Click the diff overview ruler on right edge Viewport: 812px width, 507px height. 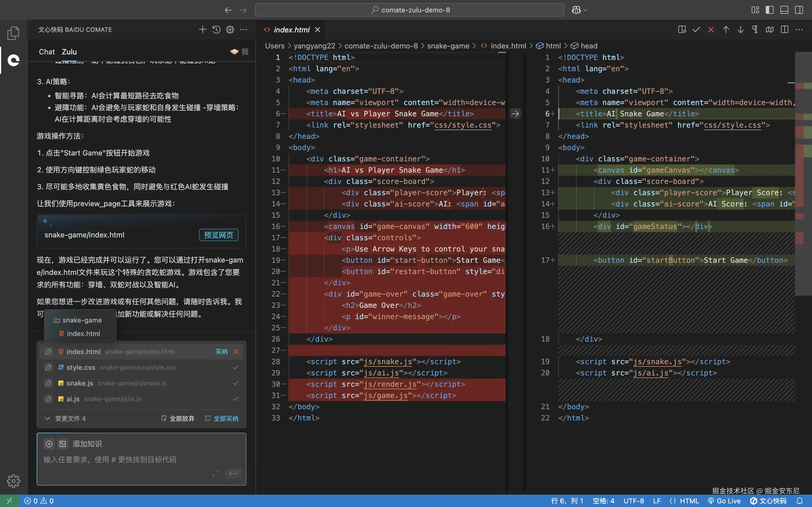coord(803,168)
